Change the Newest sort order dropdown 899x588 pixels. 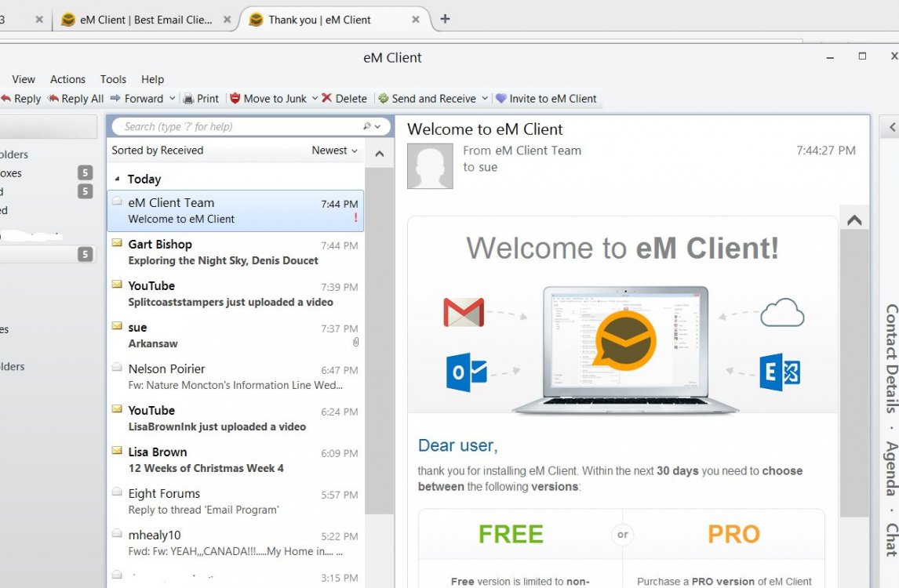[334, 151]
